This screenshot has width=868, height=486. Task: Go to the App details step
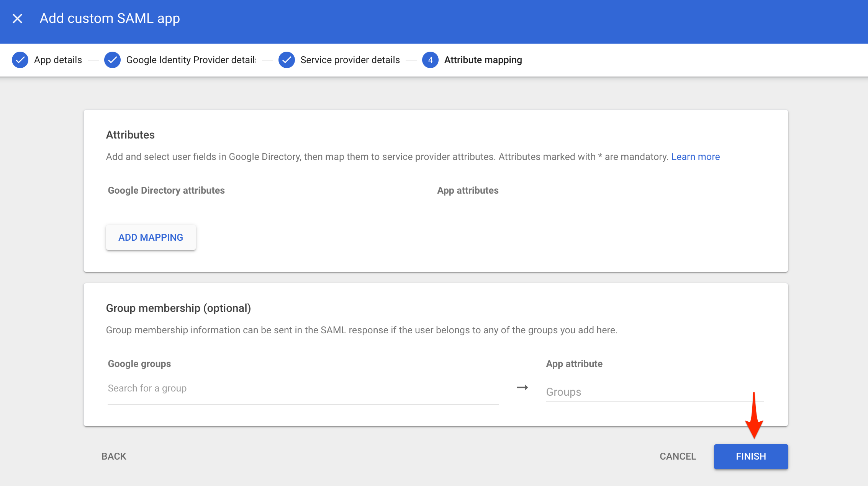pyautogui.click(x=58, y=60)
